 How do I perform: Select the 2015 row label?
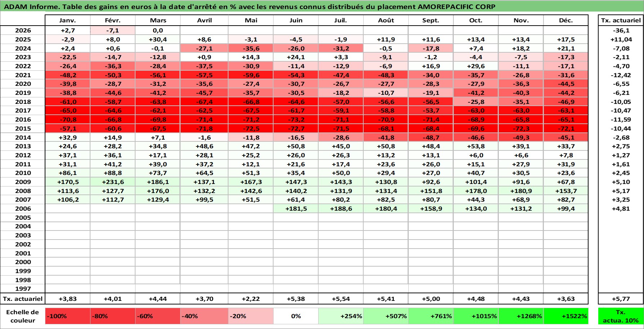(23, 128)
